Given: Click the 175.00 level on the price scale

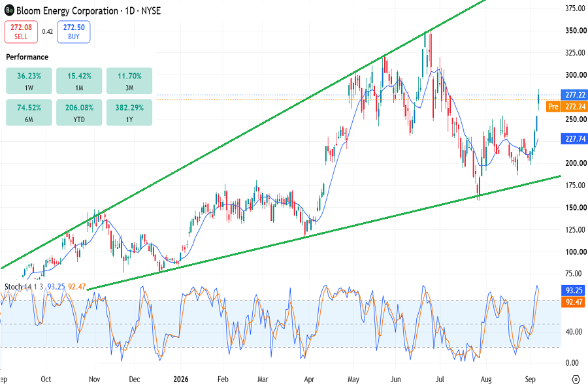Looking at the screenshot, I should tap(575, 186).
